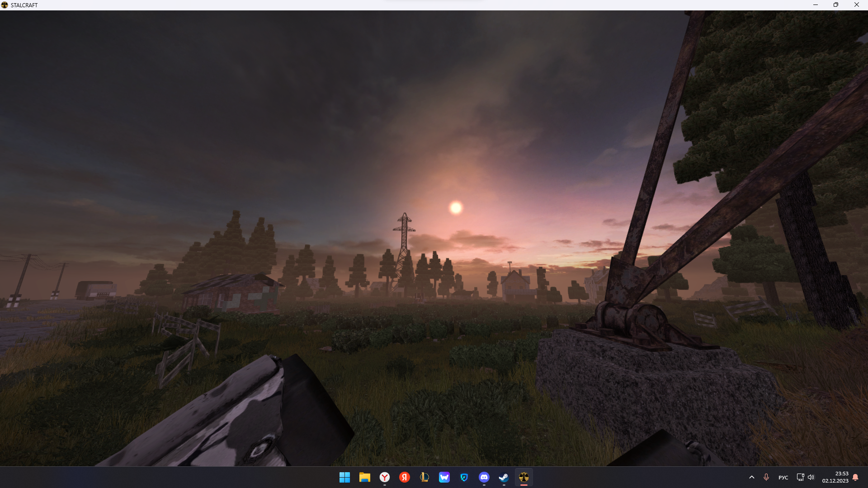Open calendar from the 23:53 clock

835,477
